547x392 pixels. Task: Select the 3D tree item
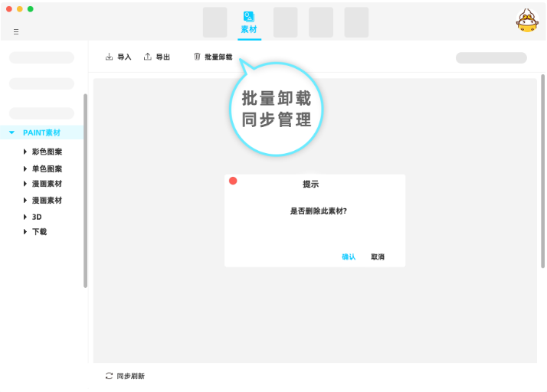point(37,217)
